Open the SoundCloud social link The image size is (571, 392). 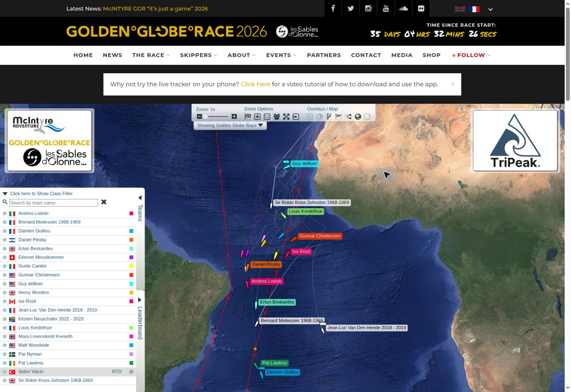point(403,8)
